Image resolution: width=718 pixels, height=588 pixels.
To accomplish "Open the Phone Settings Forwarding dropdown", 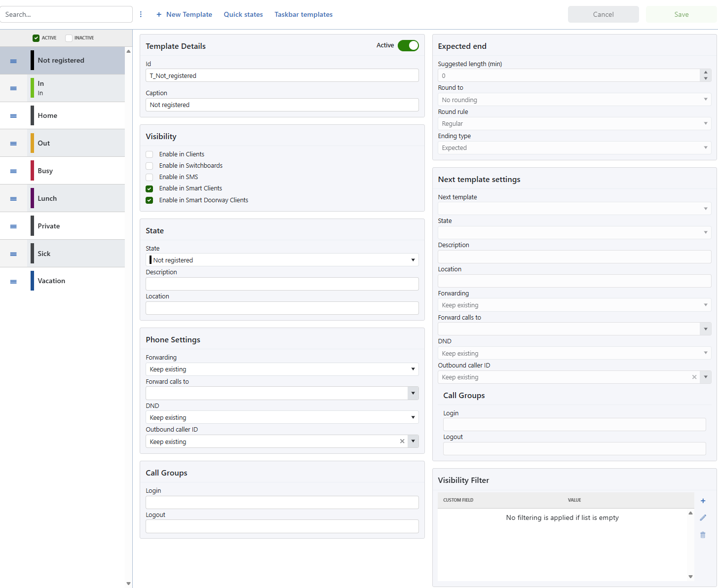I will coord(282,369).
